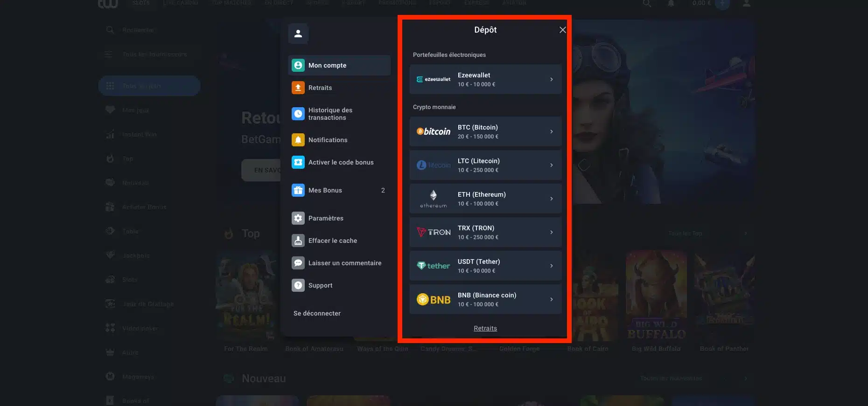Click the Video poker icon
The image size is (868, 406).
110,328
